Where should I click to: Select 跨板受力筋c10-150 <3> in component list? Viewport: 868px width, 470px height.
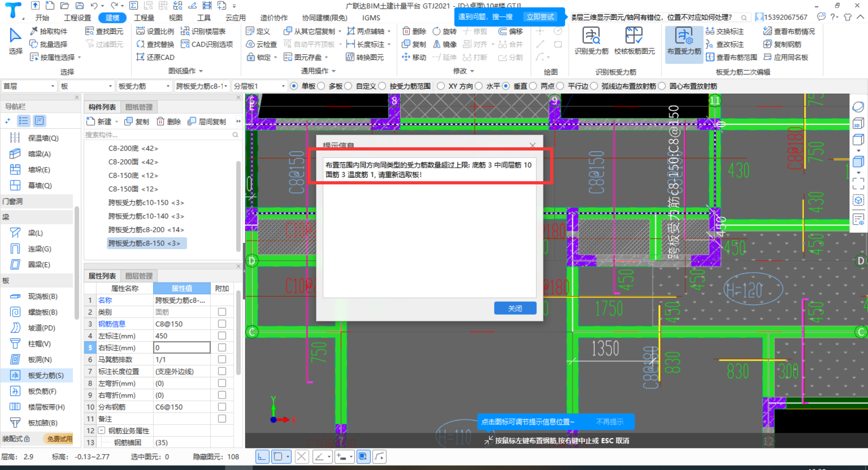pyautogui.click(x=146, y=202)
